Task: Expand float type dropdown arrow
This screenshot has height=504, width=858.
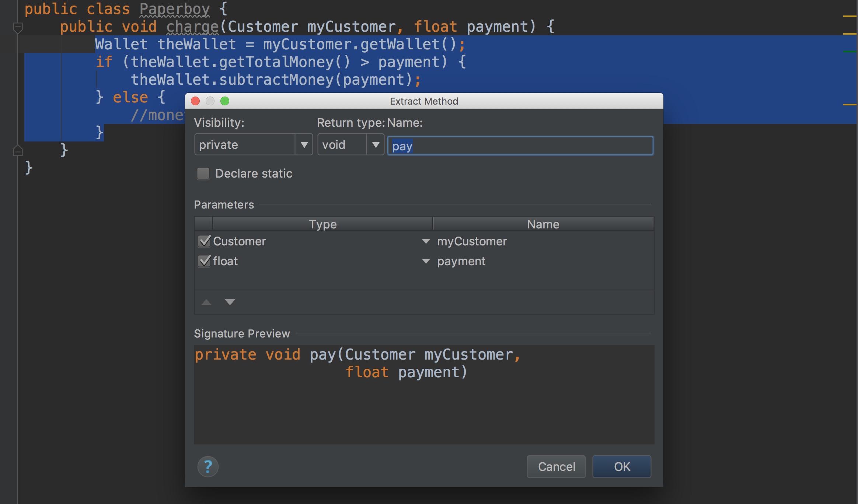Action: [x=426, y=261]
